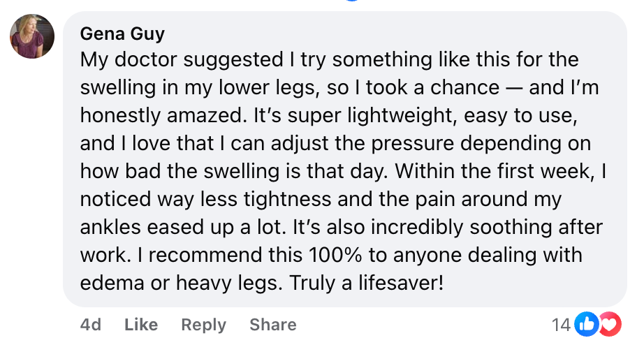Image resolution: width=644 pixels, height=345 pixels.
Task: Click the red heart reaction icon
Action: [x=609, y=323]
